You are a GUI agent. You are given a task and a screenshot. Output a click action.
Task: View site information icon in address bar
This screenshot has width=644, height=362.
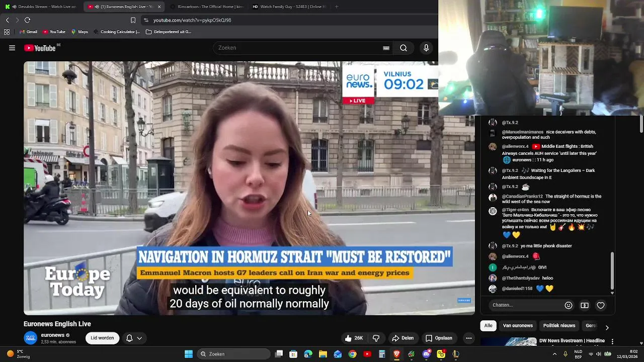click(146, 20)
